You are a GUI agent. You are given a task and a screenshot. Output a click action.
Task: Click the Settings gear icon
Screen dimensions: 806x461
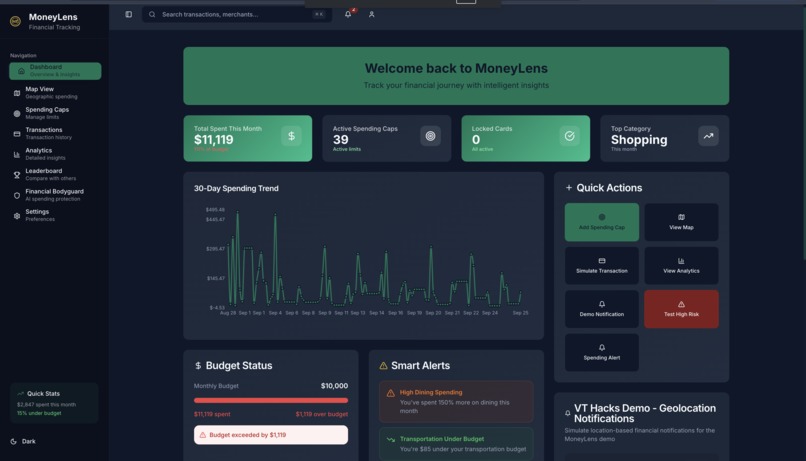[17, 216]
